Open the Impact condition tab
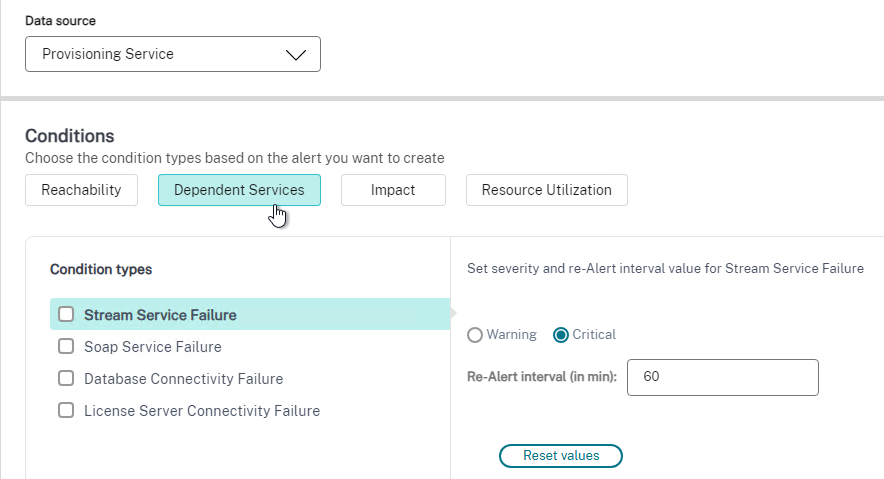The image size is (884, 479). [x=393, y=190]
